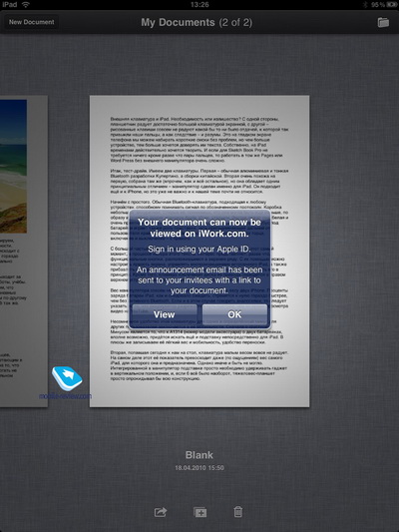The height and width of the screenshot is (532, 399).
Task: Open the centered text document thumbnail
Action: [x=199, y=252]
